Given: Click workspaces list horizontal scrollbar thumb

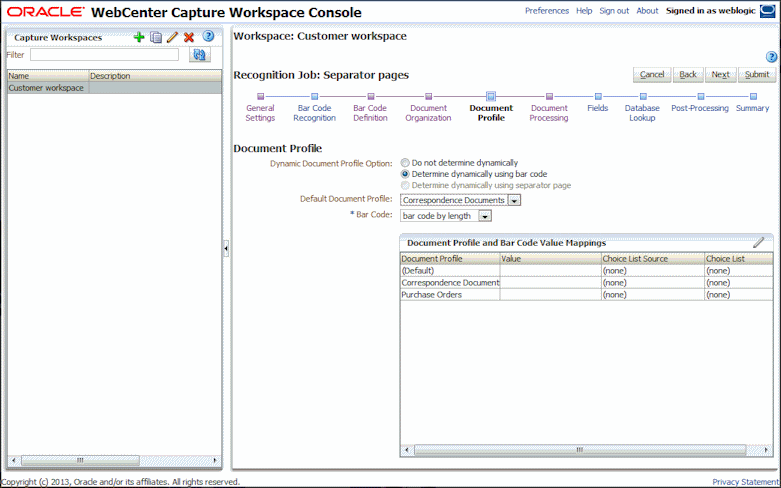Looking at the screenshot, I should pos(80,461).
